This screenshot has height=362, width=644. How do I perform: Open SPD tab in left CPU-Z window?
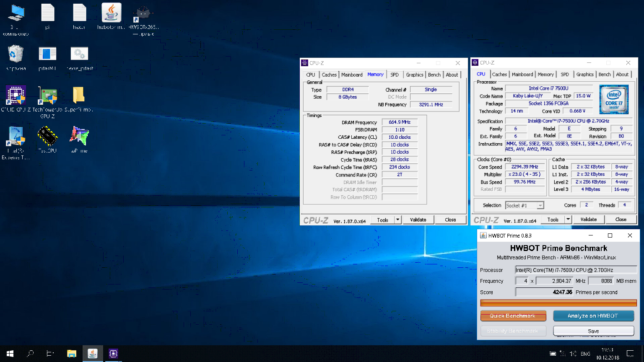coord(395,75)
